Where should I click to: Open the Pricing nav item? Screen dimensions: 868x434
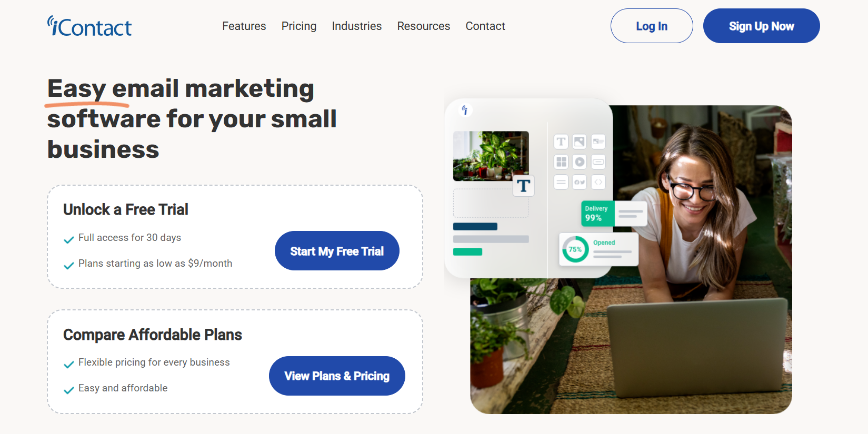(299, 26)
